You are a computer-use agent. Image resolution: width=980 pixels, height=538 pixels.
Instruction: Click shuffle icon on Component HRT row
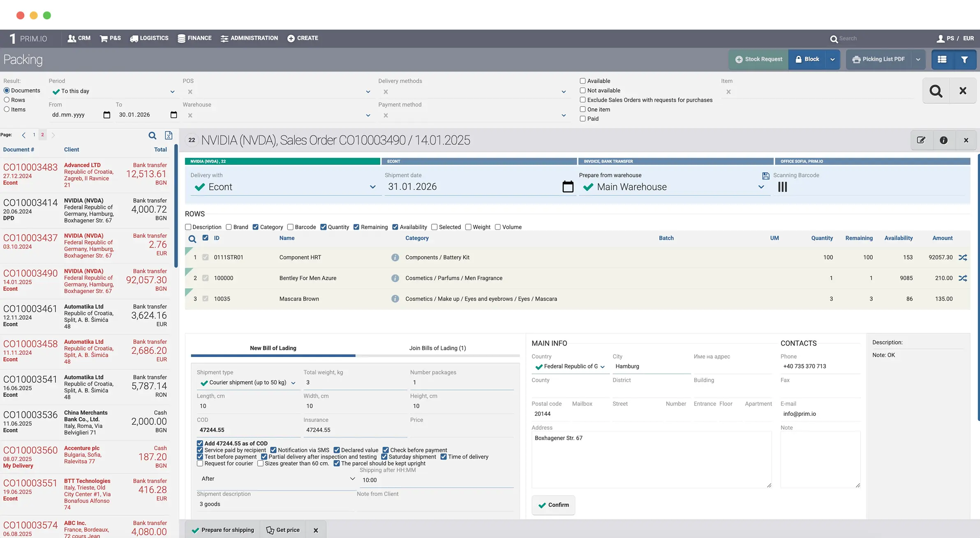click(x=963, y=257)
